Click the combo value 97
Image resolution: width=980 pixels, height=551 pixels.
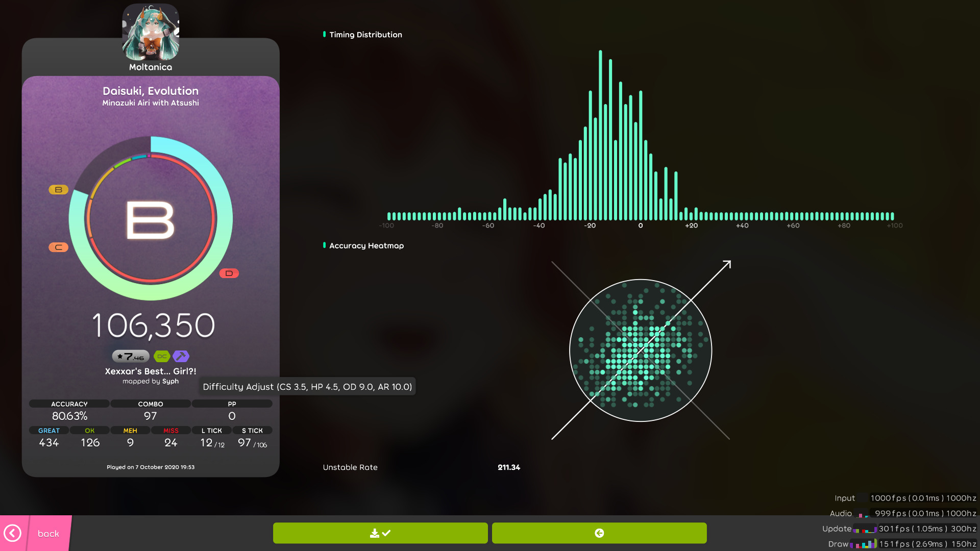tap(151, 416)
